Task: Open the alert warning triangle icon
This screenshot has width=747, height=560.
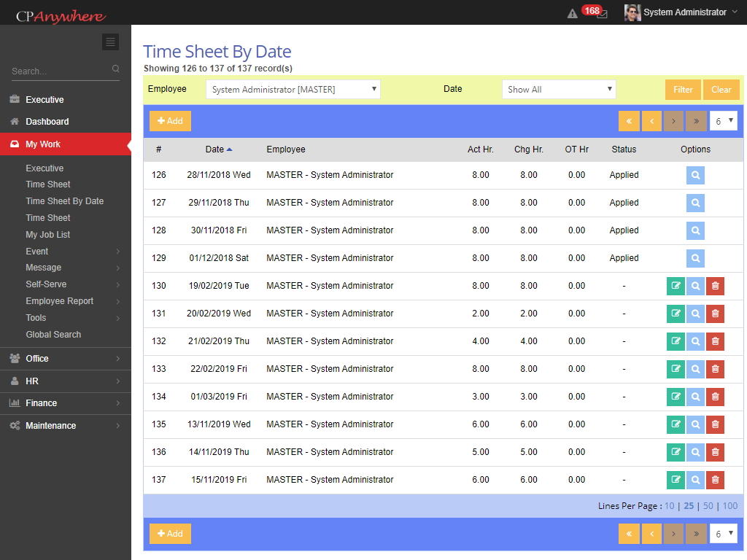Action: pos(573,13)
